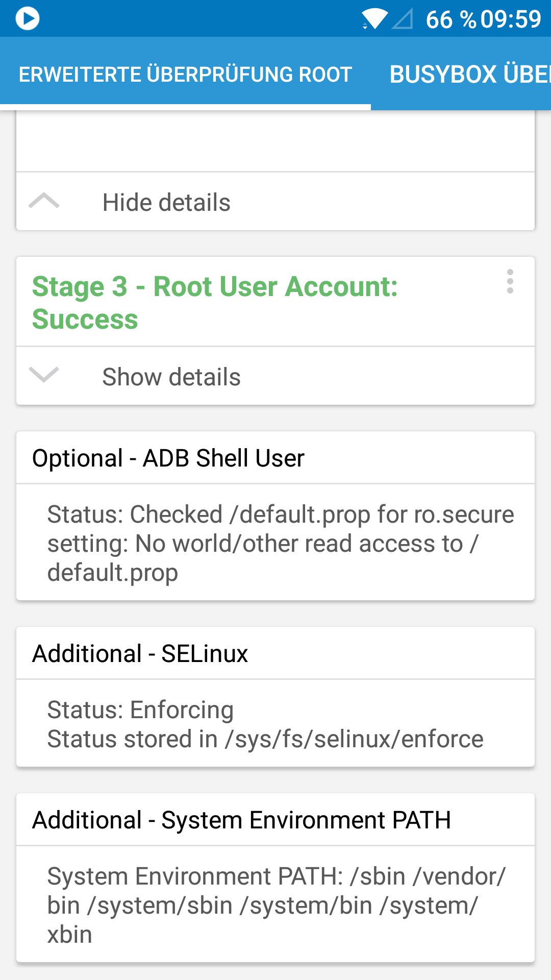Select the Erweiterte Überprüfung Root tab
Viewport: 551px width, 980px height.
185,75
